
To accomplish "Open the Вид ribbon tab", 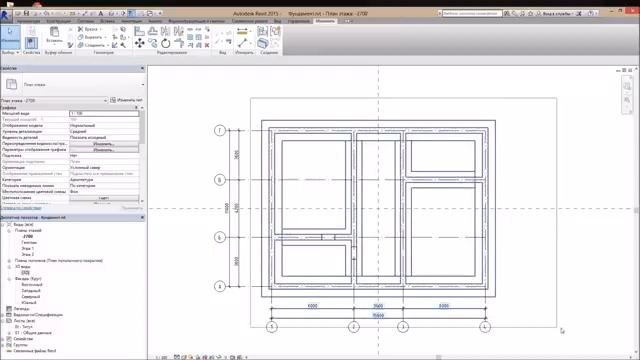I will click(x=278, y=21).
